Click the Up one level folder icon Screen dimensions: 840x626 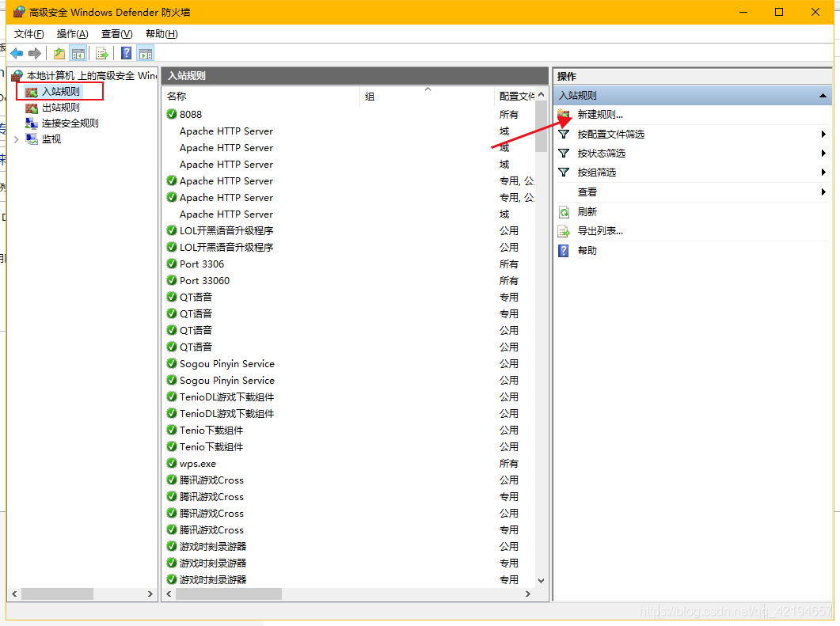[59, 54]
